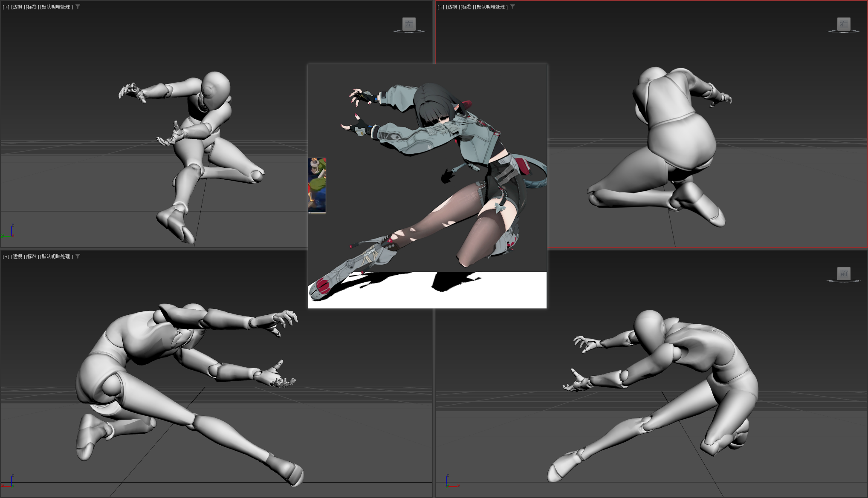Click the filter funnel icon in top-left viewport
Viewport: 868px width, 498px height.
tap(78, 7)
